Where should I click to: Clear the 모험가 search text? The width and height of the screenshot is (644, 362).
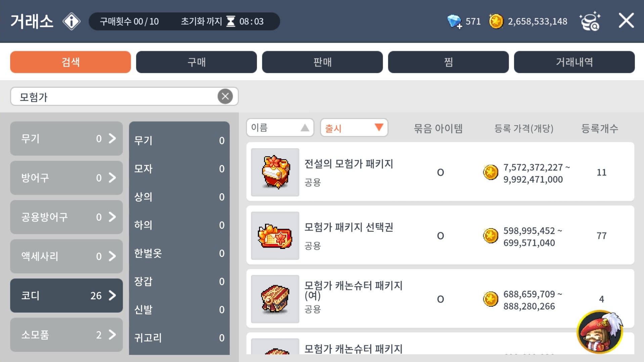(x=225, y=97)
